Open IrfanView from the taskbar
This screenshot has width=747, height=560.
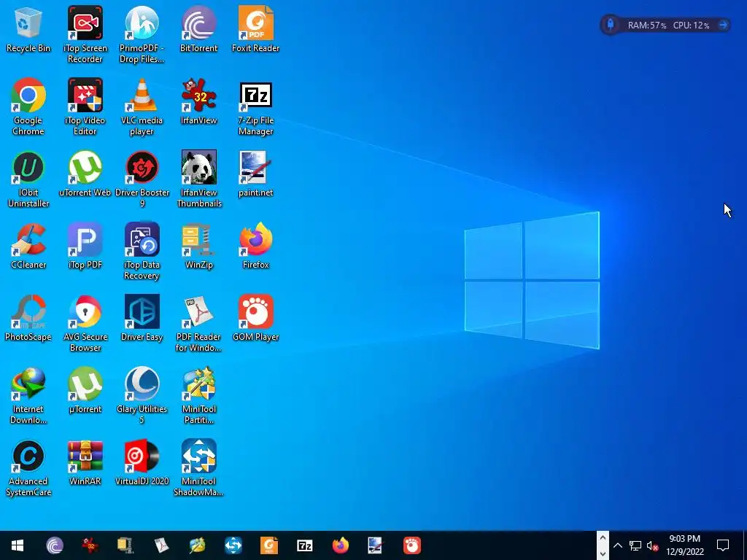pyautogui.click(x=90, y=545)
